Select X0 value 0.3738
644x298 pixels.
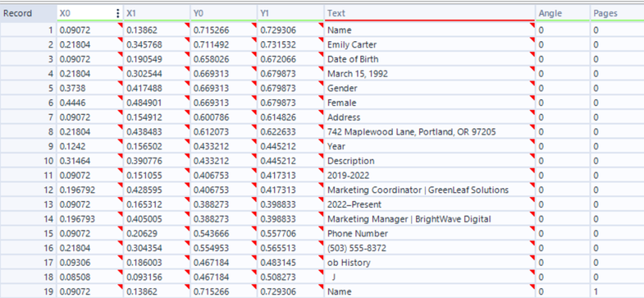90,88
